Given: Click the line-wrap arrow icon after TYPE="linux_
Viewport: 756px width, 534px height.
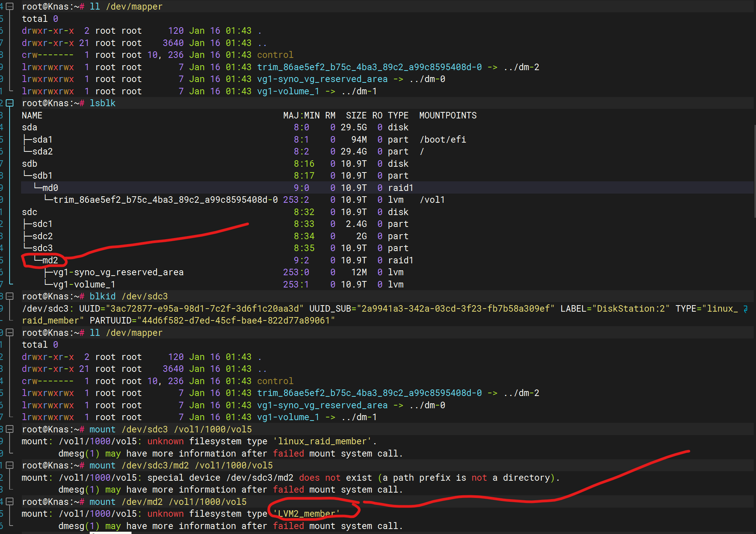Looking at the screenshot, I should point(745,309).
